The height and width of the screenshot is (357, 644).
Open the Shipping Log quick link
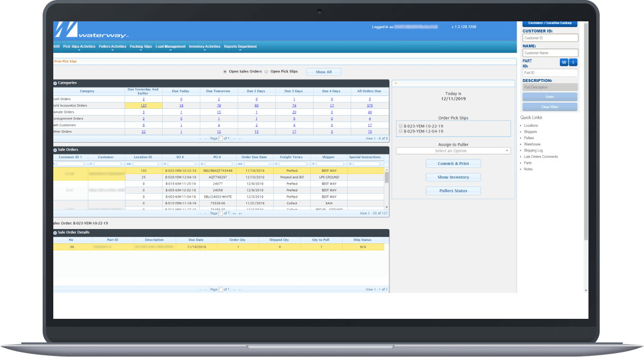[x=533, y=150]
